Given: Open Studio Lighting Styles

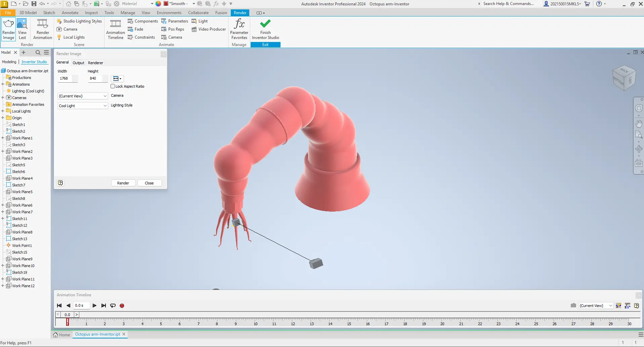Looking at the screenshot, I should (x=79, y=21).
